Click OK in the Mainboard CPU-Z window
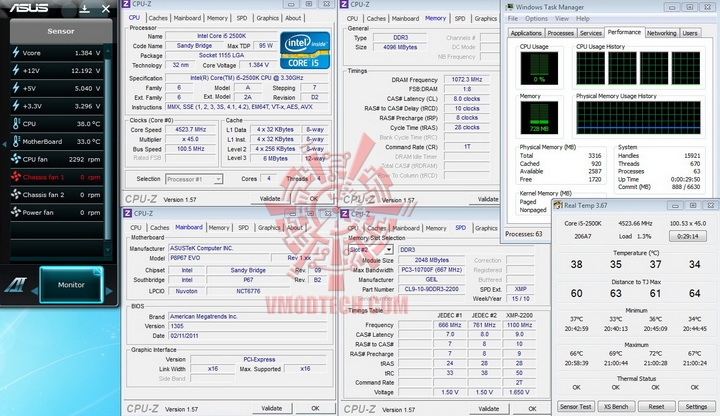 pyautogui.click(x=315, y=408)
